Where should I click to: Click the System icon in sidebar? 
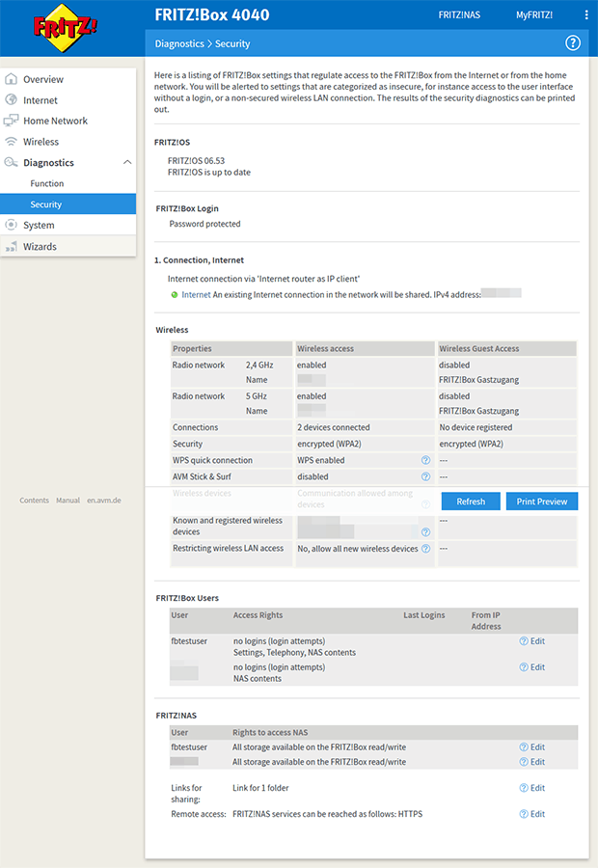pos(11,225)
